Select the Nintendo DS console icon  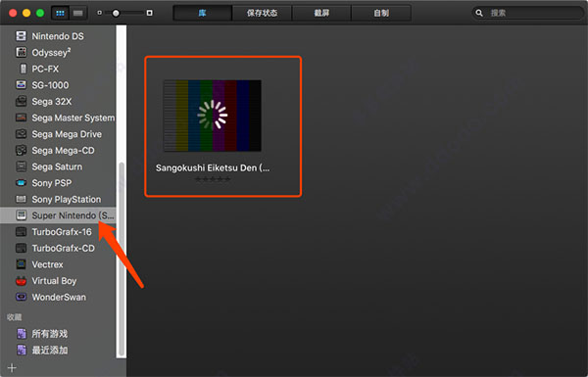click(21, 36)
